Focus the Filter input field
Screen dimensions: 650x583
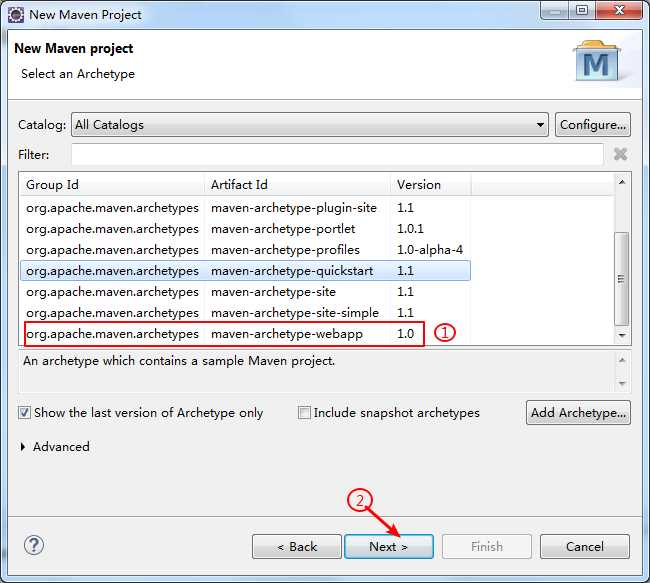337,154
